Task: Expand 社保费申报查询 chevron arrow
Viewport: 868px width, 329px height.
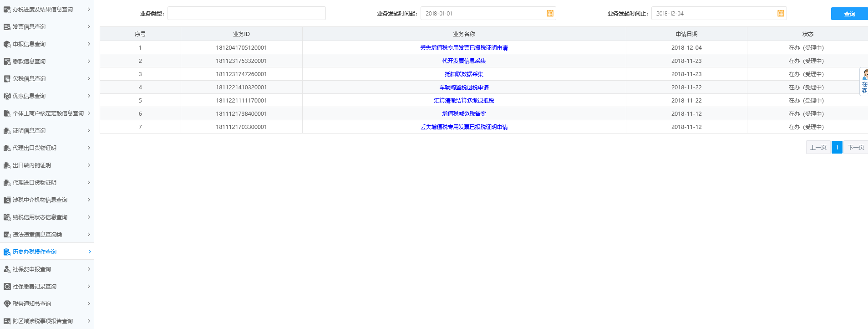Action: click(x=89, y=269)
